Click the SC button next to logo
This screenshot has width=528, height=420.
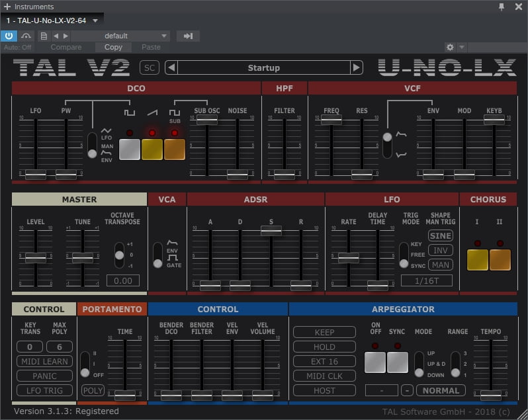[x=149, y=67]
